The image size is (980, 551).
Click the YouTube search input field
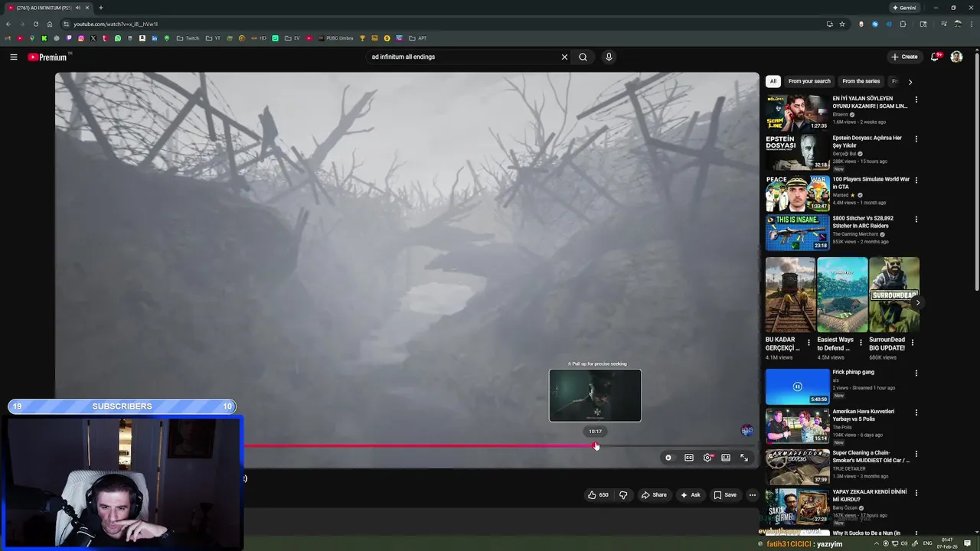[462, 57]
